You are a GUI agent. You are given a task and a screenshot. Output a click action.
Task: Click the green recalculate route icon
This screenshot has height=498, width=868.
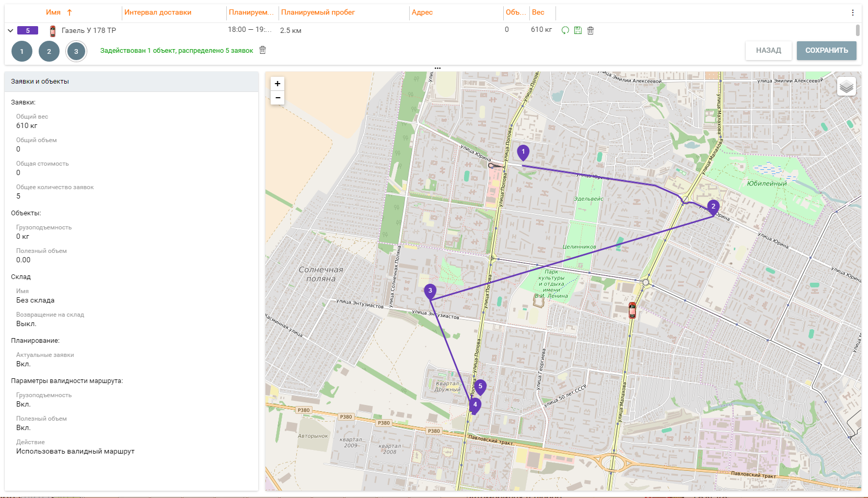pos(565,30)
